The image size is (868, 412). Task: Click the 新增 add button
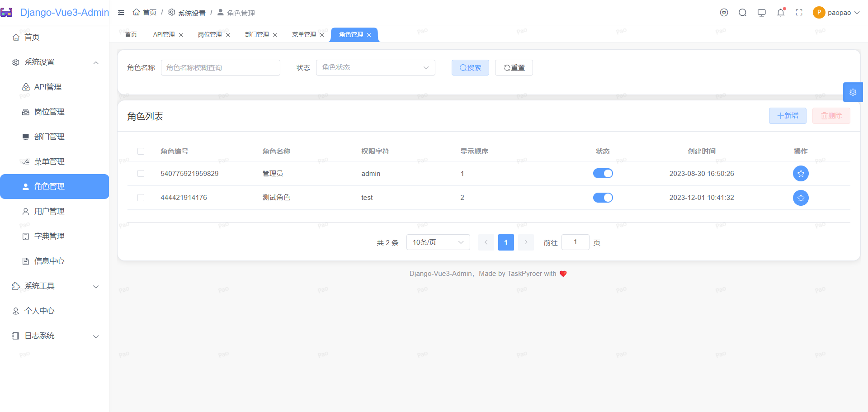click(788, 116)
